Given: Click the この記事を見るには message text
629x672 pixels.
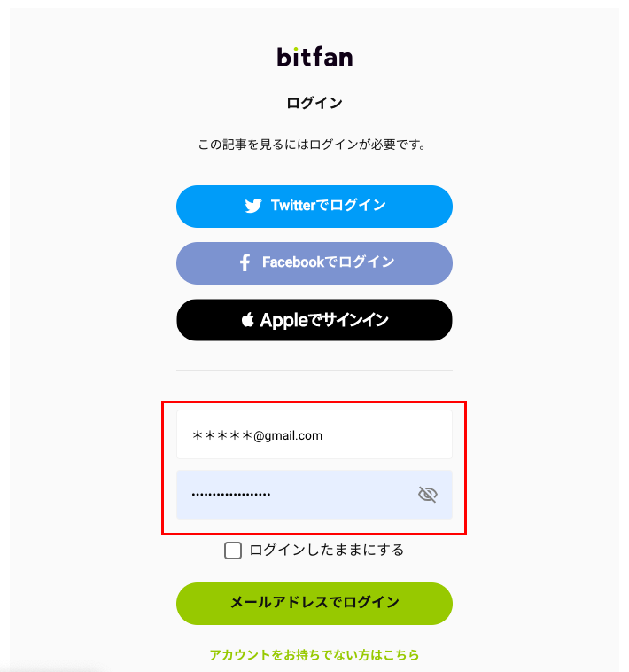Looking at the screenshot, I should tap(311, 145).
